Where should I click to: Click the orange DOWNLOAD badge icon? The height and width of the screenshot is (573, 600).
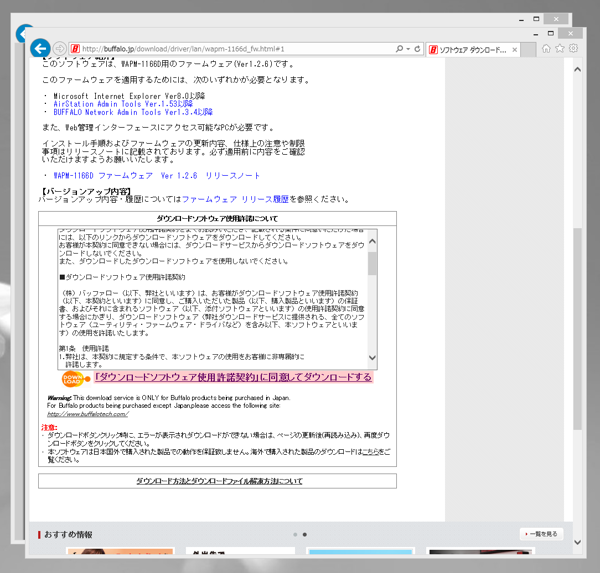click(x=75, y=379)
